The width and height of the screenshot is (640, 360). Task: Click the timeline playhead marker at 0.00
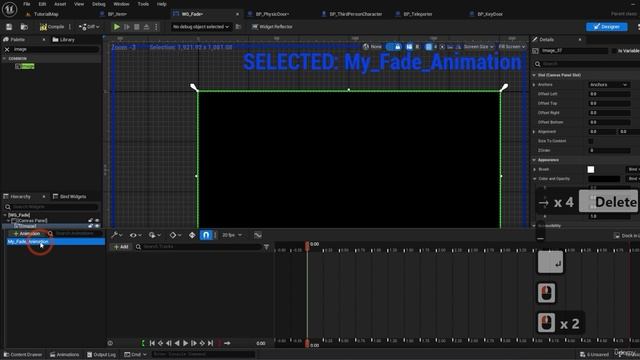click(x=307, y=245)
